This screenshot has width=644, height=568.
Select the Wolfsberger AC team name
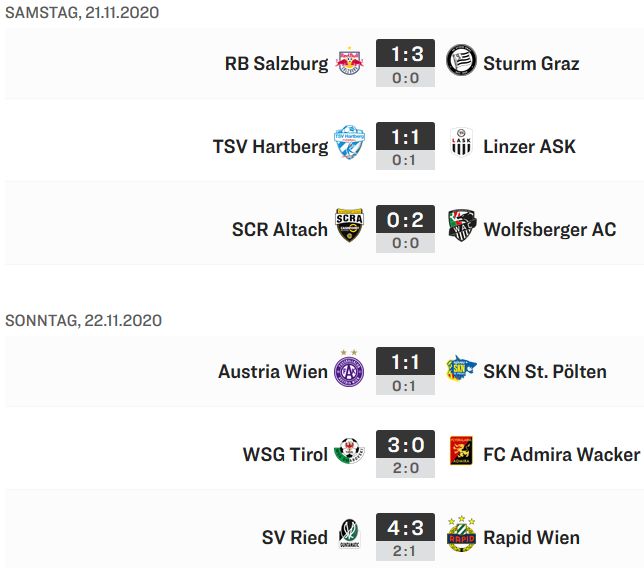pos(549,229)
